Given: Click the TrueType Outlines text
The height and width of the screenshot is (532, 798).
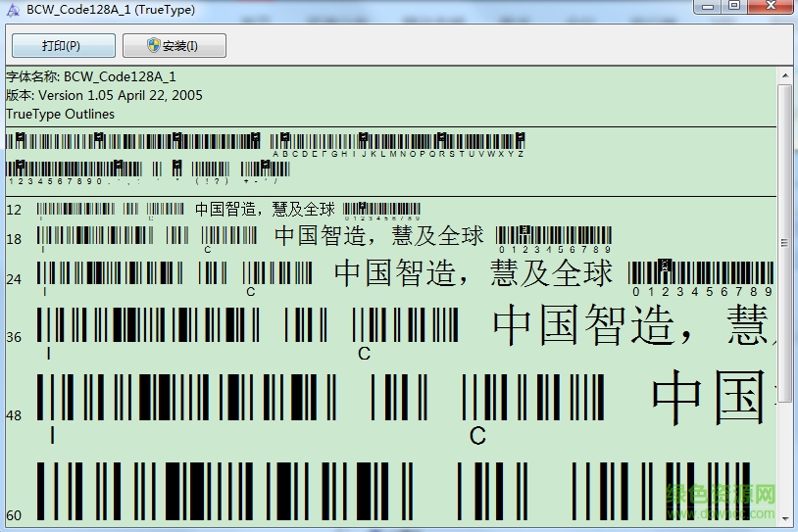Looking at the screenshot, I should tap(60, 114).
